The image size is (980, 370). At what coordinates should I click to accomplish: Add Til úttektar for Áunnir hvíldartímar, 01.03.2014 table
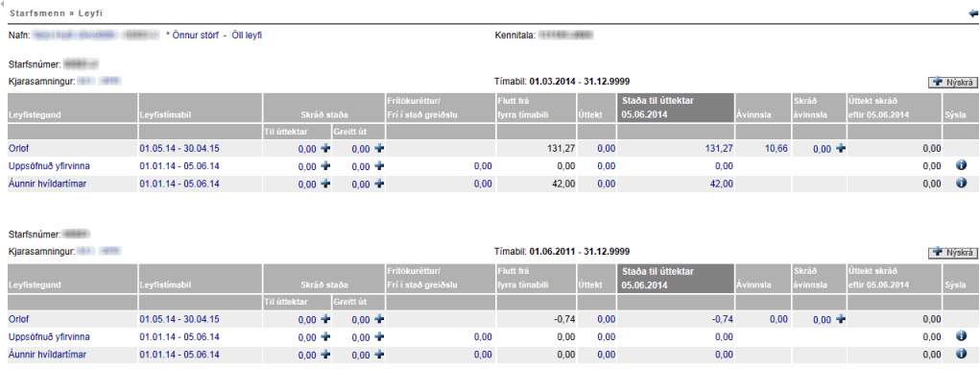point(325,184)
